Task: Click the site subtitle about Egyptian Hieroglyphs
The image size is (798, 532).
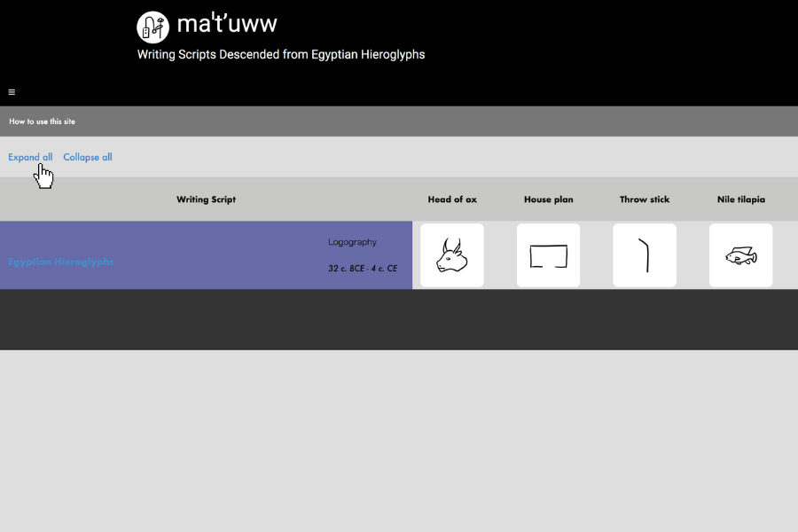Action: 281,55
